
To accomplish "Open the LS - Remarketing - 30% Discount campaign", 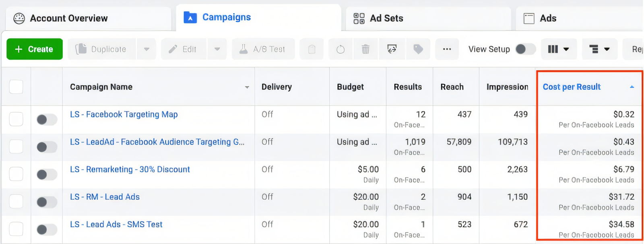I will (x=130, y=170).
